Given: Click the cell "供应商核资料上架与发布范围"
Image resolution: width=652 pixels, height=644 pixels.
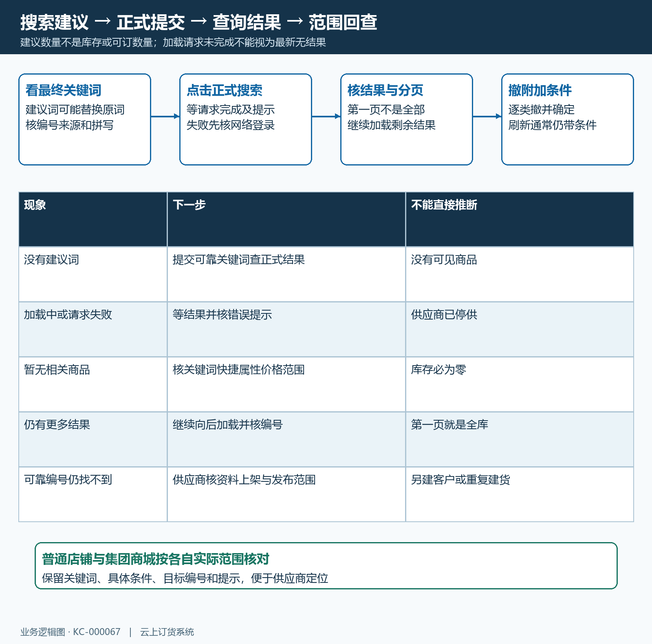Looking at the screenshot, I should 286,494.
